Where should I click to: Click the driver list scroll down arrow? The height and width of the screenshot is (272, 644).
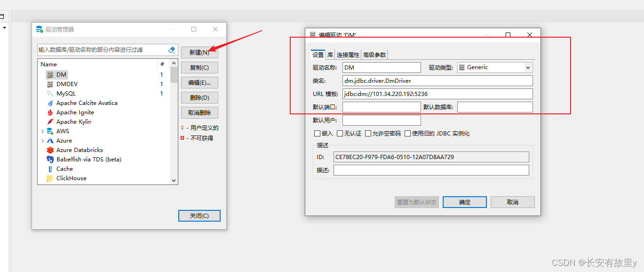[174, 180]
